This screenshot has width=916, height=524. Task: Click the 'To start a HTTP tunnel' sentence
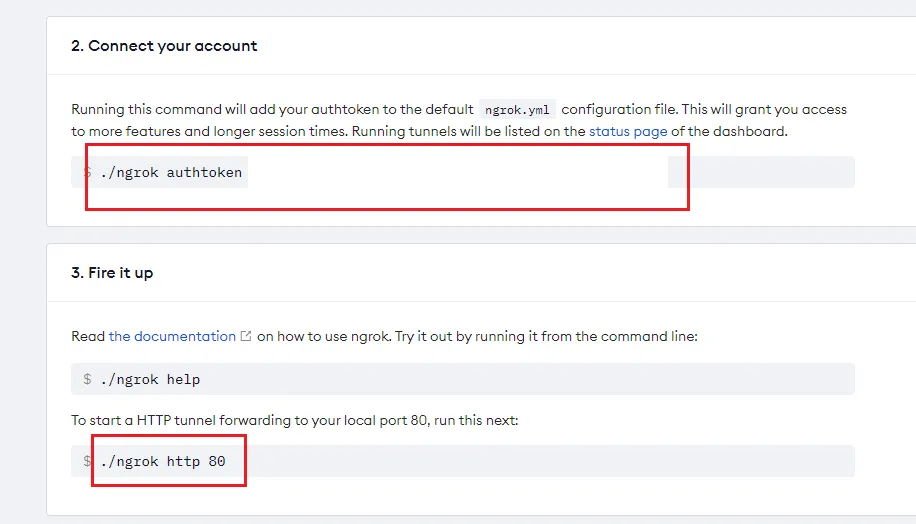pos(294,420)
